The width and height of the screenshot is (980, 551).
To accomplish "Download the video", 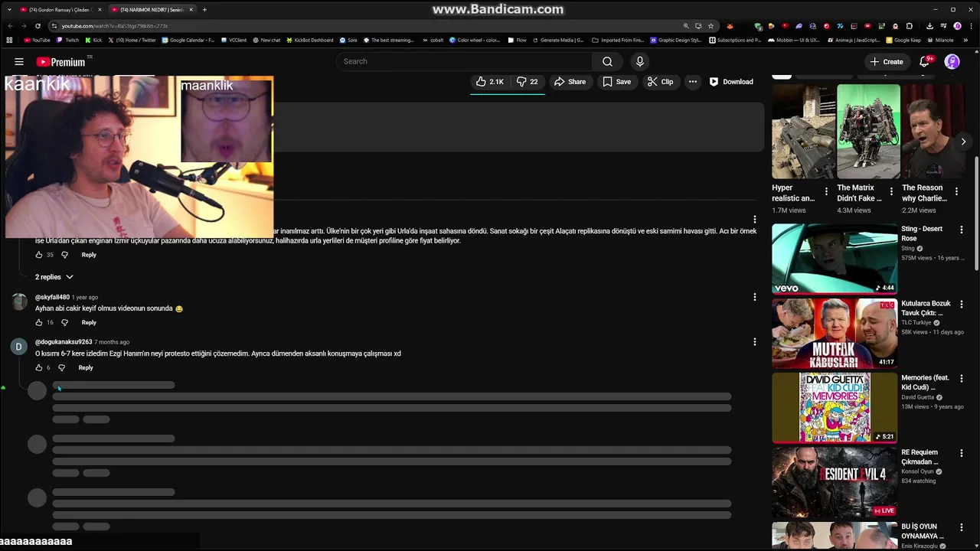I will point(731,81).
